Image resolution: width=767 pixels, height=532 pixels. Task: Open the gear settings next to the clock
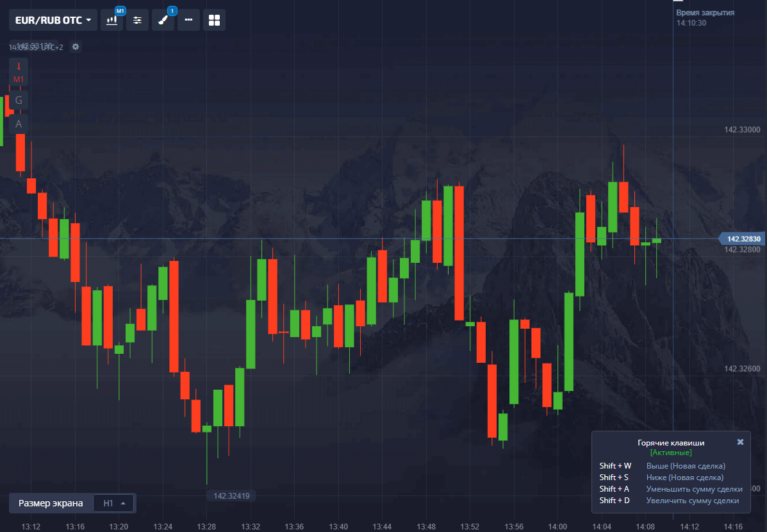[x=76, y=47]
